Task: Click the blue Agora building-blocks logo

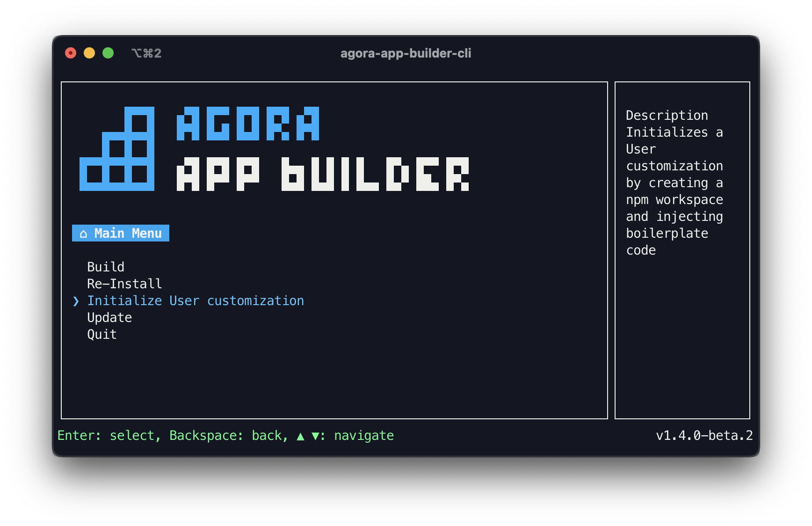Action: coord(117,149)
